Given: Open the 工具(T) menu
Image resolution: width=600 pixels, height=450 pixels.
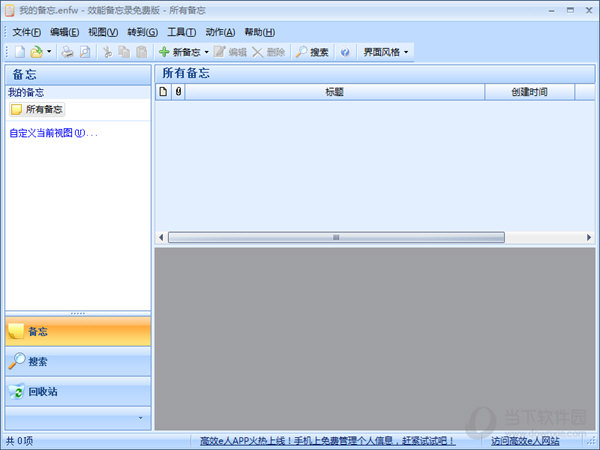Looking at the screenshot, I should tap(181, 32).
